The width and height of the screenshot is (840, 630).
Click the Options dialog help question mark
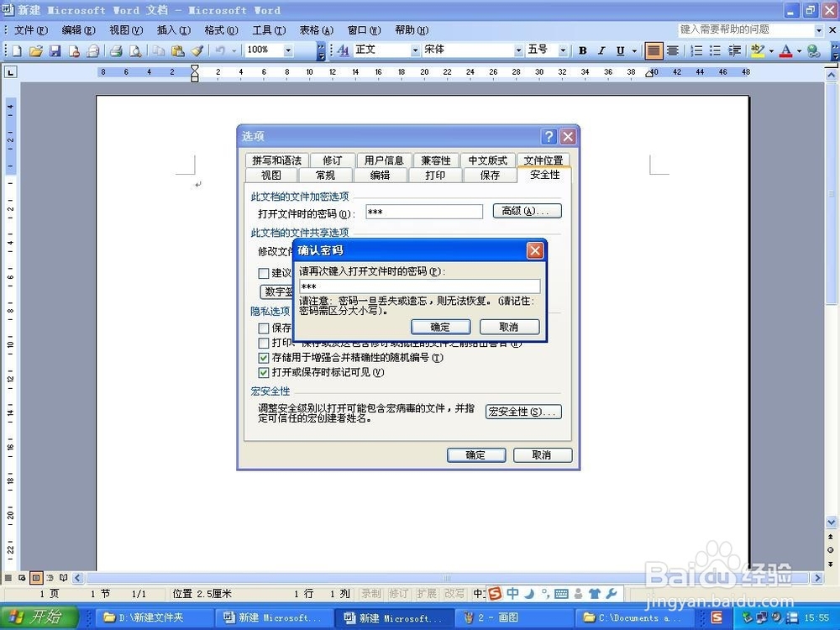point(548,137)
